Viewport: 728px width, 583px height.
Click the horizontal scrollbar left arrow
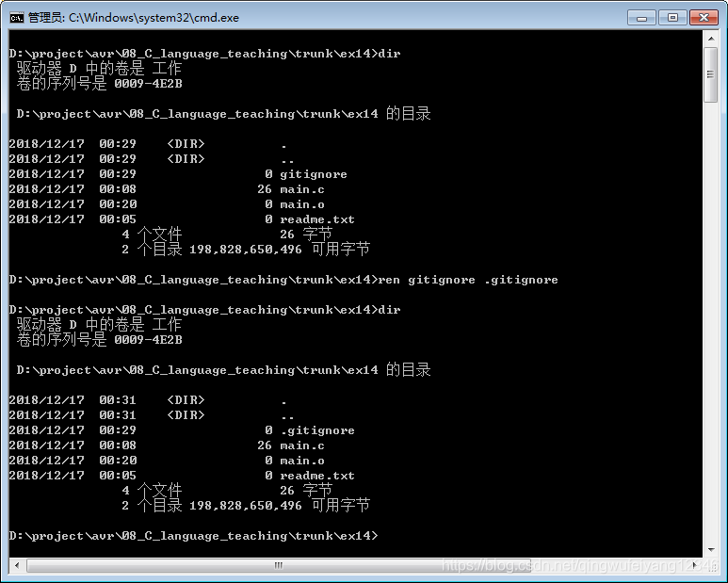[x=17, y=565]
